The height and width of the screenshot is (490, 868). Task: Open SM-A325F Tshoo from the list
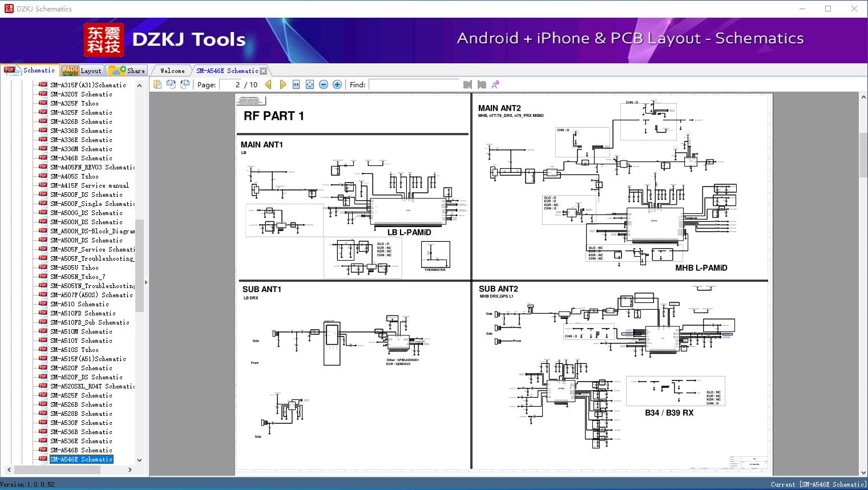(74, 103)
